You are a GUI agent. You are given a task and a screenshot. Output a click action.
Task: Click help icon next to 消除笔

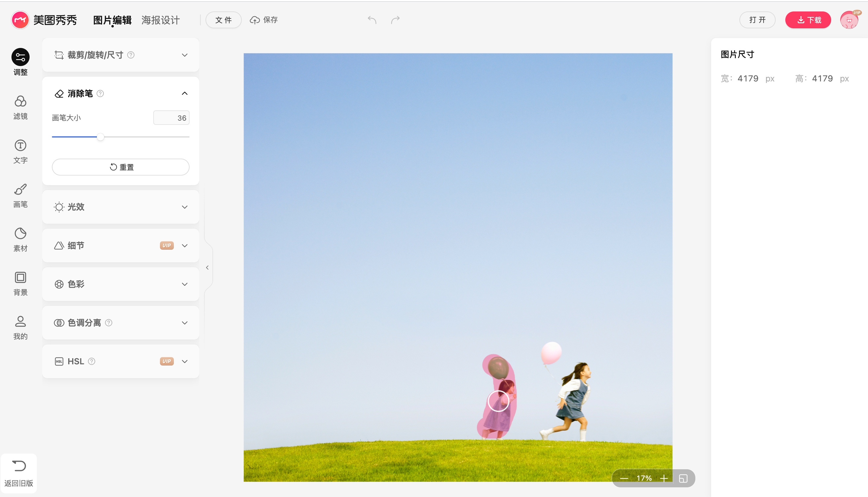click(x=100, y=93)
